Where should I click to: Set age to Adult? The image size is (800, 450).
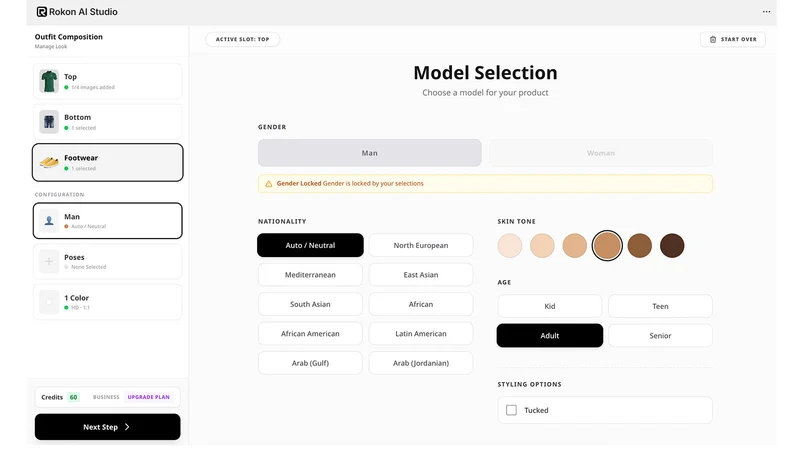(549, 336)
